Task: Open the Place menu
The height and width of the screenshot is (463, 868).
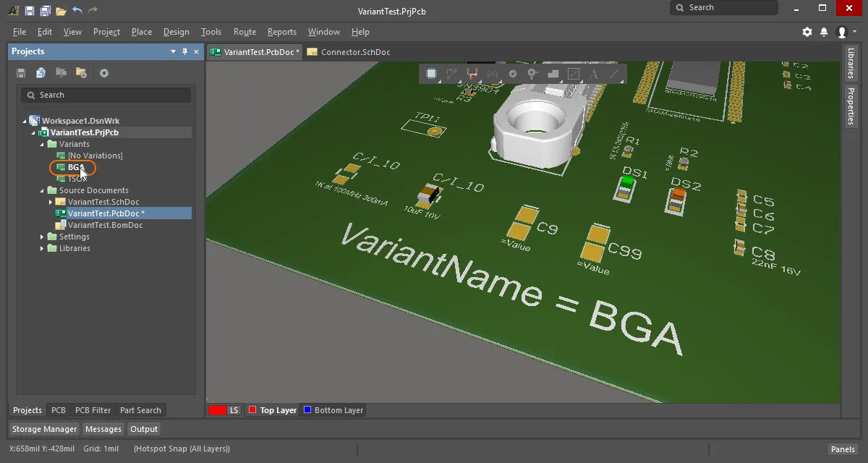Action: click(142, 32)
